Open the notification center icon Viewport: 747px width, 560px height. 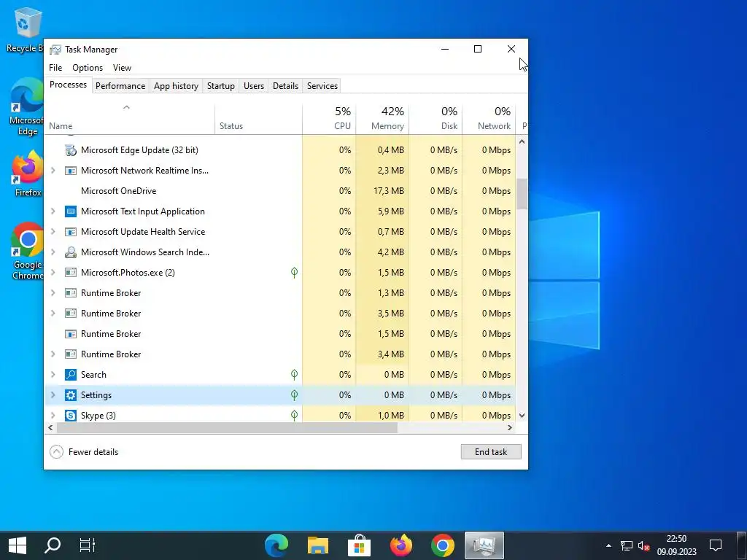tap(716, 545)
